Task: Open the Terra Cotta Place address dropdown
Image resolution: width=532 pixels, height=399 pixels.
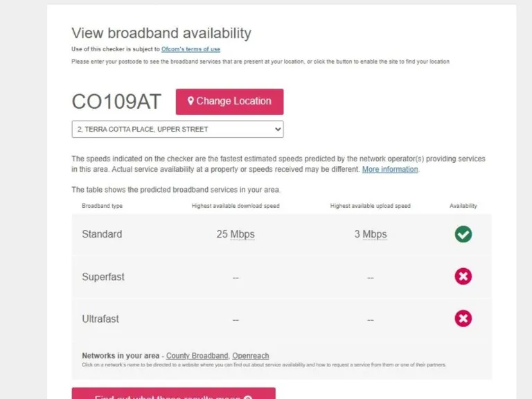Action: tap(177, 130)
